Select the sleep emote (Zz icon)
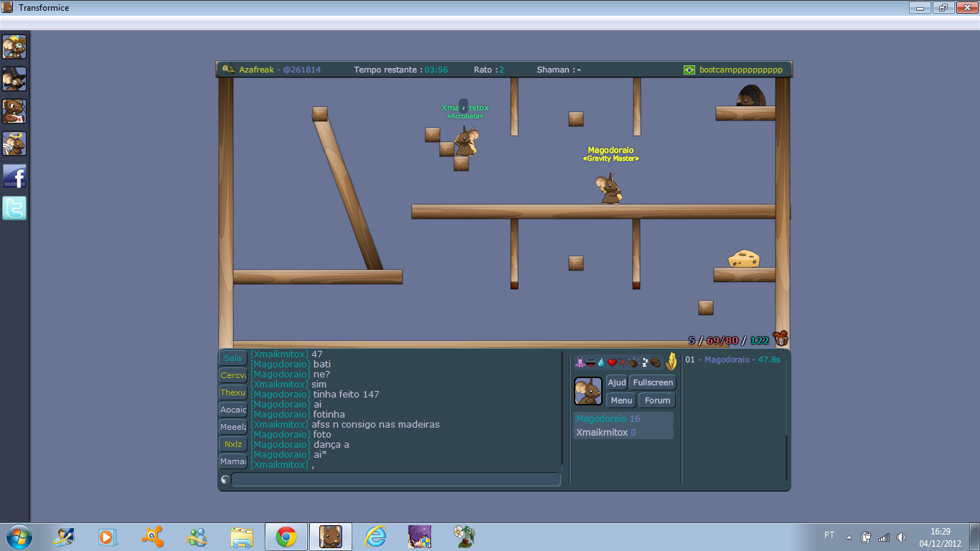Screen dimensions: 980x551 pyautogui.click(x=644, y=362)
